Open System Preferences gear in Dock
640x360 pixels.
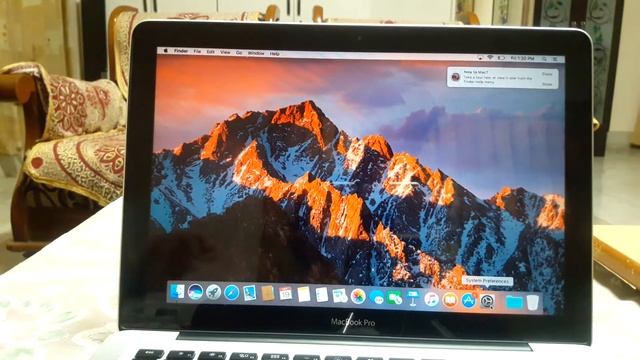(487, 302)
